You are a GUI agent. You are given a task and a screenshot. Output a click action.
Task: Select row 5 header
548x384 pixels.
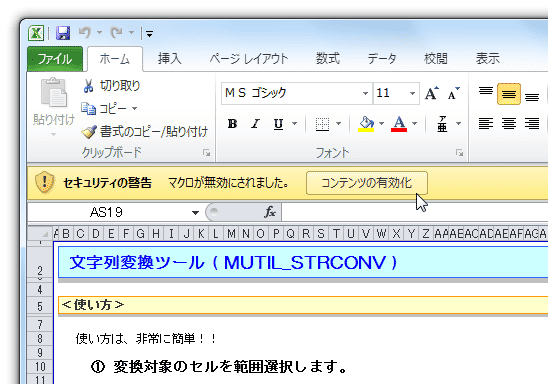pyautogui.click(x=40, y=306)
